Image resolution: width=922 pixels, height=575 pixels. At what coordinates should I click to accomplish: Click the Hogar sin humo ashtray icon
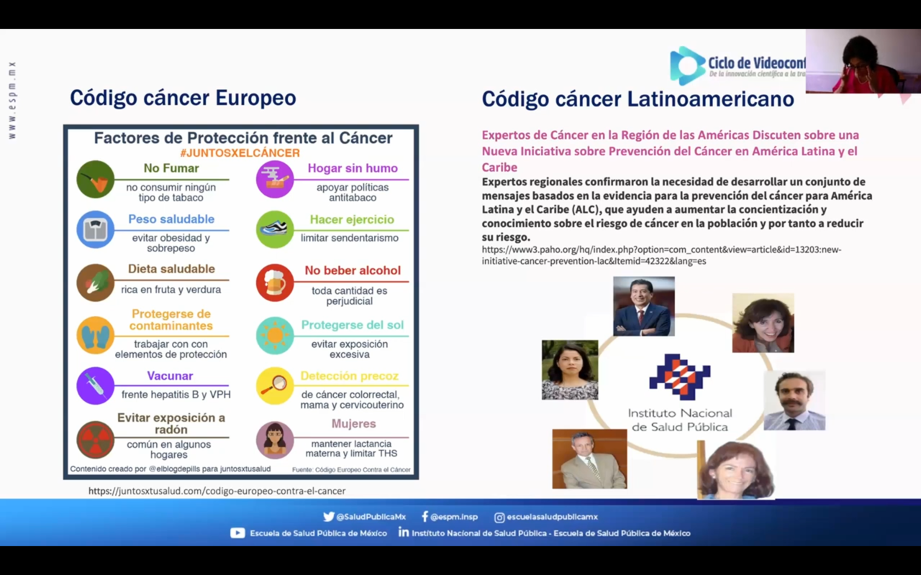pos(275,179)
